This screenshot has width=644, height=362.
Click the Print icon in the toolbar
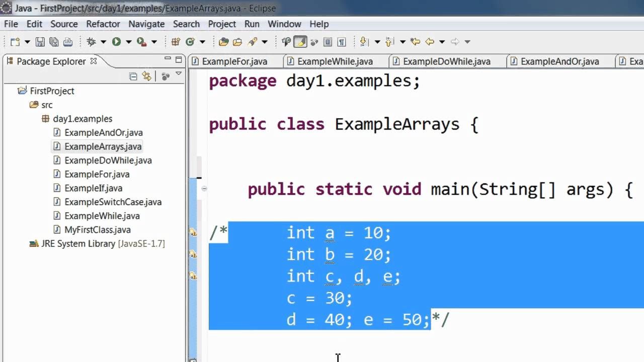pos(67,42)
